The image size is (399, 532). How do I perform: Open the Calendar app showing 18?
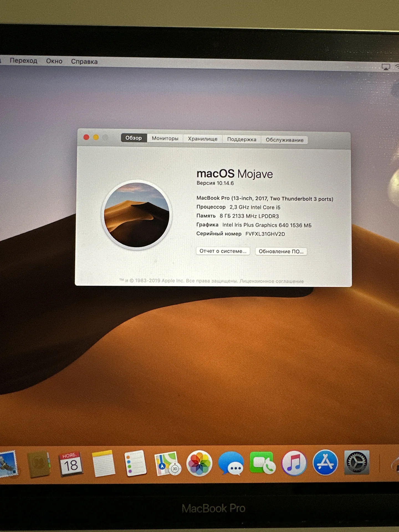pyautogui.click(x=70, y=464)
